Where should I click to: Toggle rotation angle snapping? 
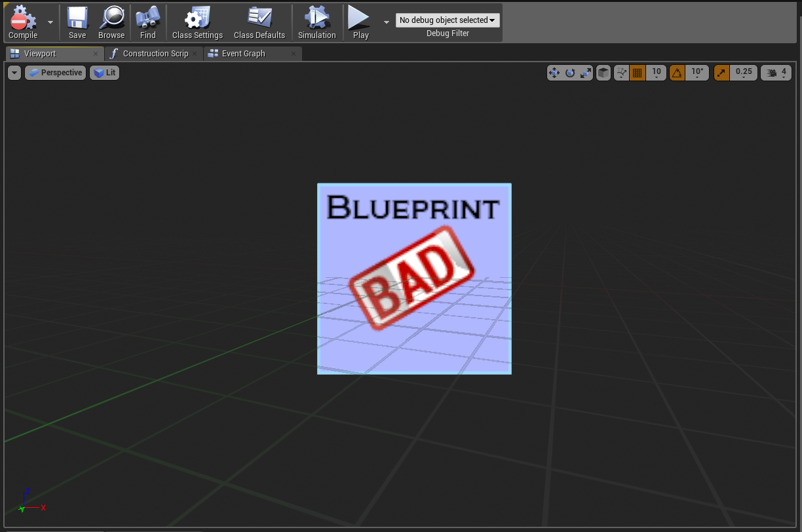[677, 73]
